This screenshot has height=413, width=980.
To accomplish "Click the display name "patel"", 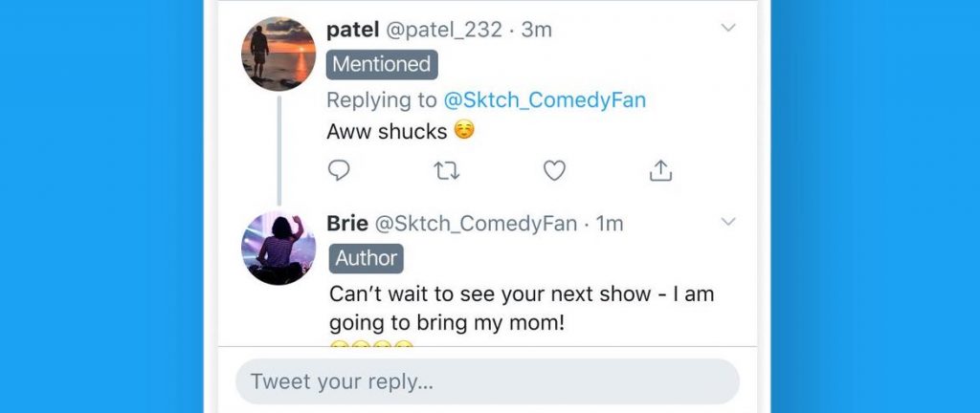I will point(353,30).
